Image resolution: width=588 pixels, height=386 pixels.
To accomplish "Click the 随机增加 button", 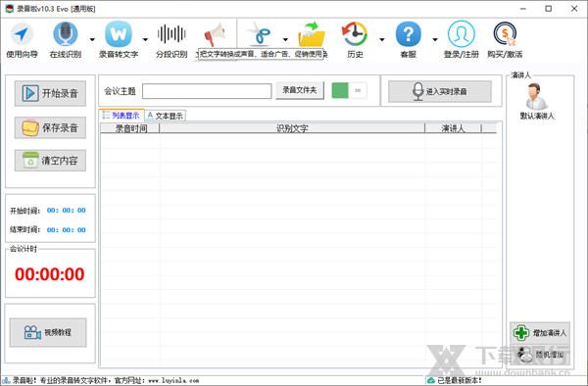I will (540, 355).
